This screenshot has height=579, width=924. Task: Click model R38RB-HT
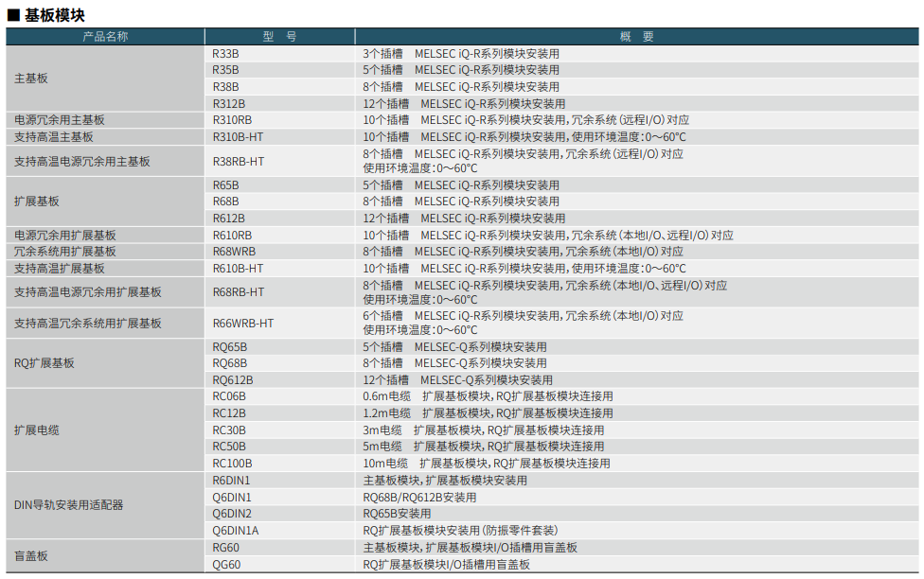point(238,162)
